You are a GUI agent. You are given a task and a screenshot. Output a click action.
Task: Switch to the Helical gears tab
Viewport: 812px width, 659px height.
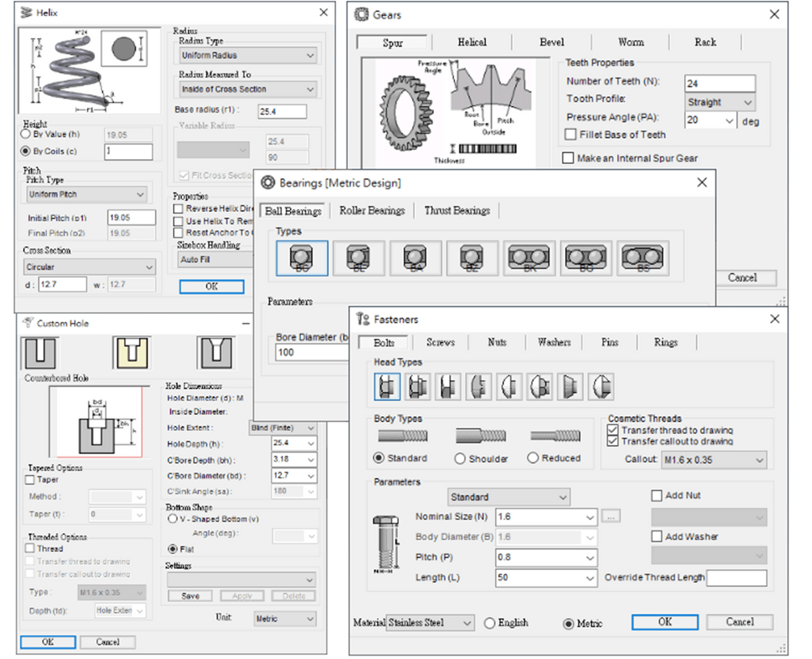pos(472,42)
